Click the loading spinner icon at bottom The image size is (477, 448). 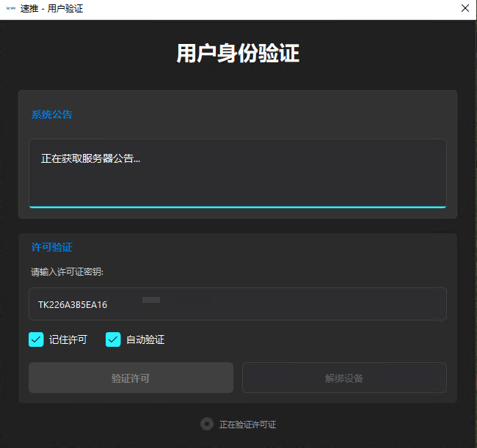point(207,424)
